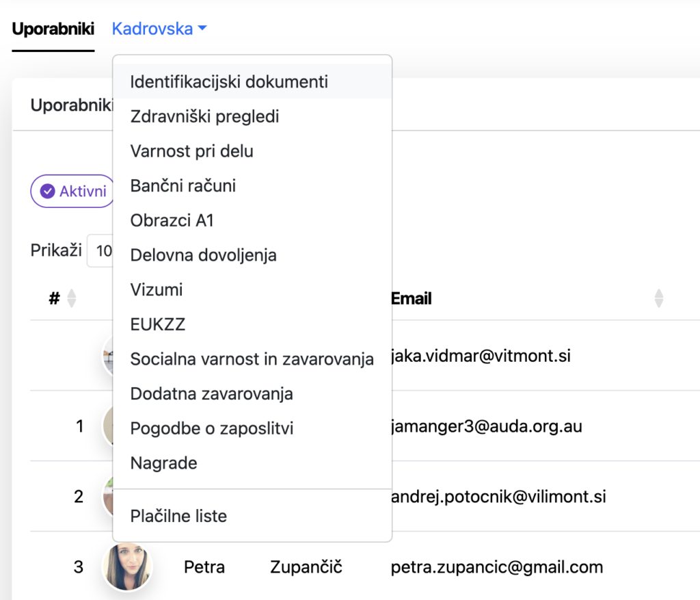Choose Varnost pri delu option
This screenshot has height=600, width=700.
(x=191, y=151)
